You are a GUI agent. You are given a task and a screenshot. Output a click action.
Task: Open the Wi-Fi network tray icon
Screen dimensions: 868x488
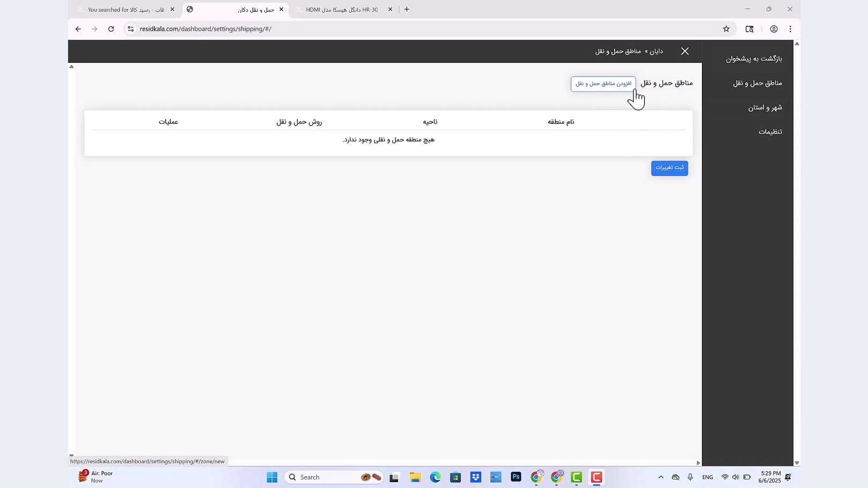point(725,477)
